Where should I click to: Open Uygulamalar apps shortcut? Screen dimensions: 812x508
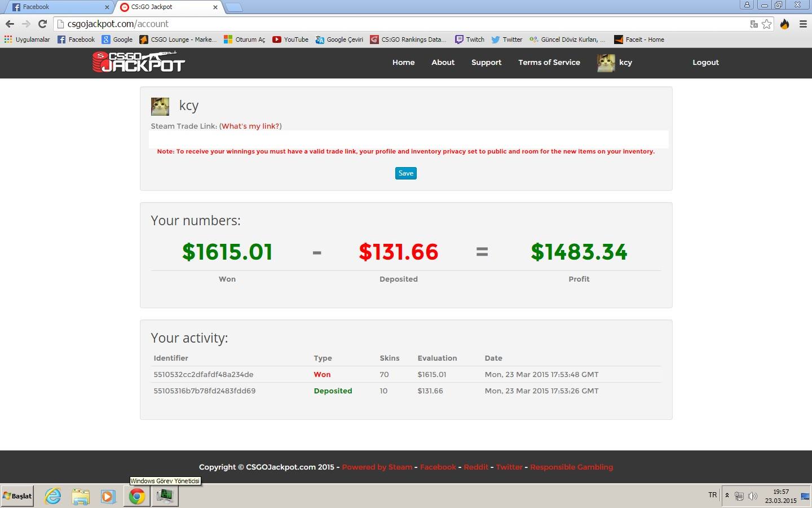click(27, 40)
